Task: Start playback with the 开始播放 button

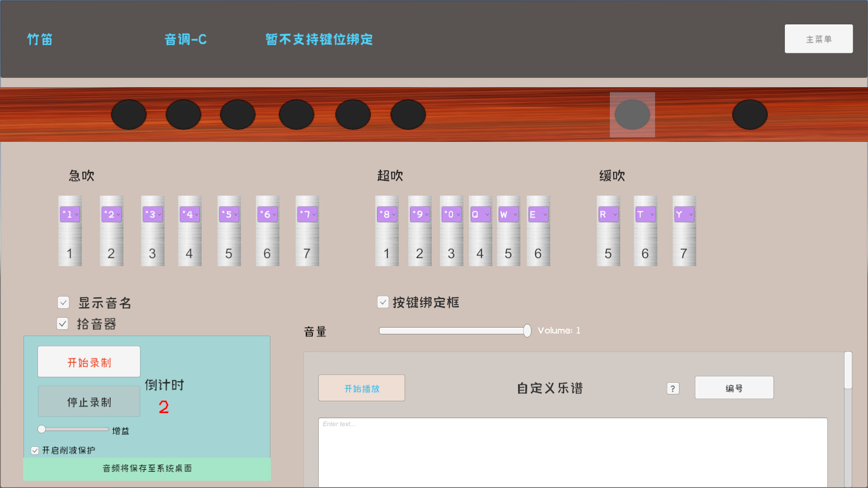Action: click(361, 388)
